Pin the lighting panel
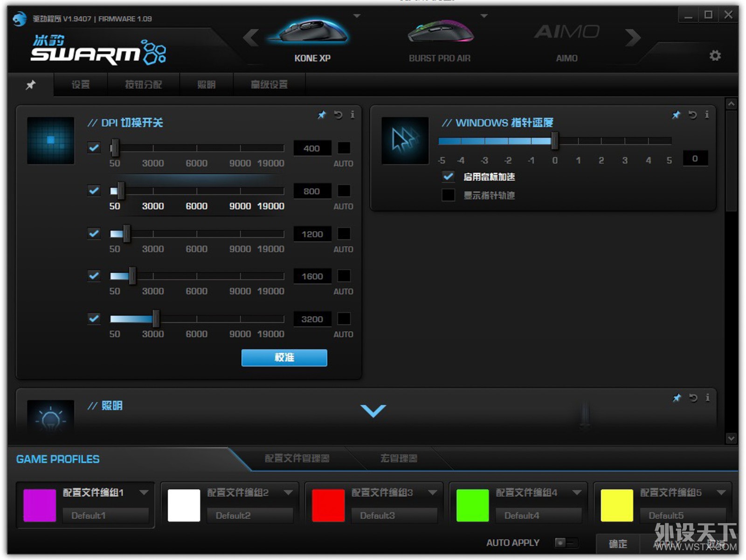 [677, 398]
